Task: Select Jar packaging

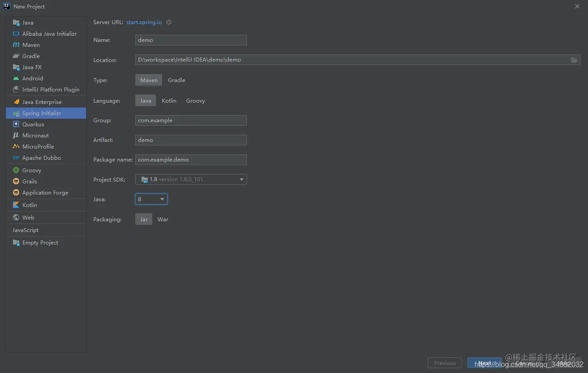Action: (144, 220)
